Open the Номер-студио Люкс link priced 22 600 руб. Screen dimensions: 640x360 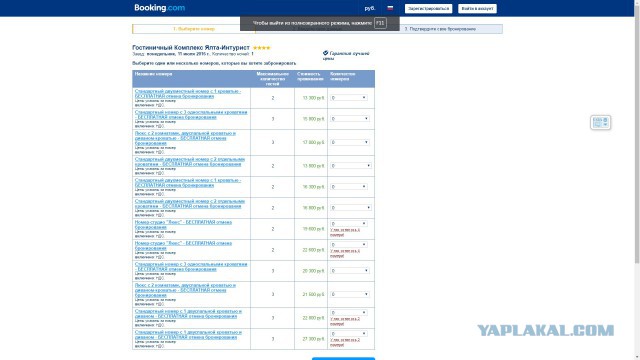point(183,246)
